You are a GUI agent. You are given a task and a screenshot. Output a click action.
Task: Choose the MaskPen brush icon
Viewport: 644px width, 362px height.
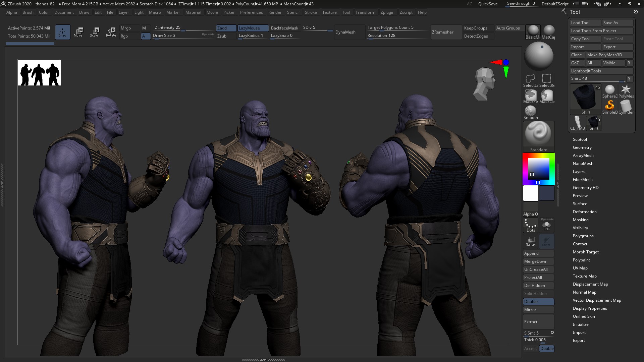[530, 97]
